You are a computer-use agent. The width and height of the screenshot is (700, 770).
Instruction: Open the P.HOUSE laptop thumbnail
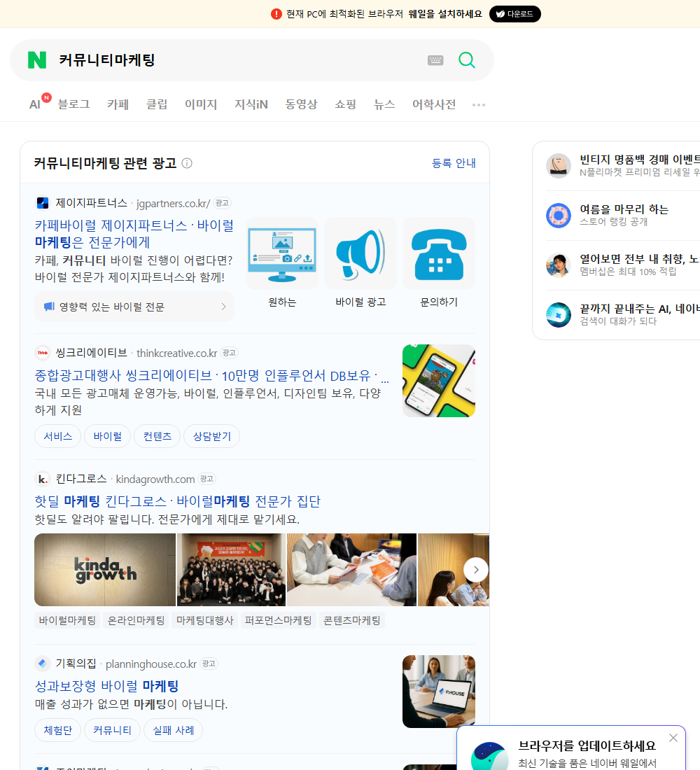coord(439,692)
